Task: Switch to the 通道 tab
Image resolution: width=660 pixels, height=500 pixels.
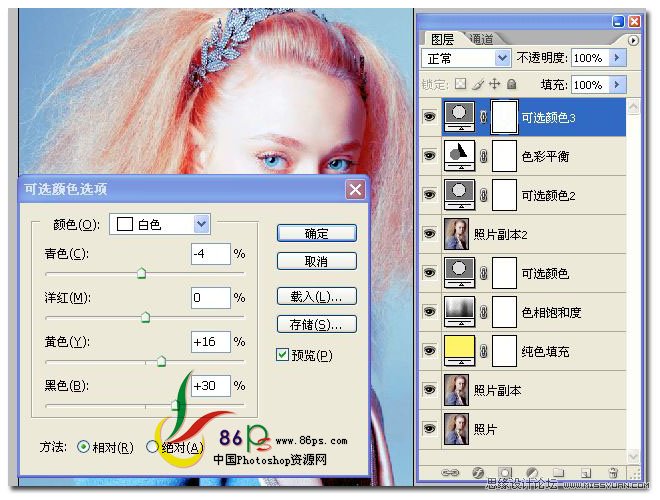Action: pyautogui.click(x=481, y=39)
